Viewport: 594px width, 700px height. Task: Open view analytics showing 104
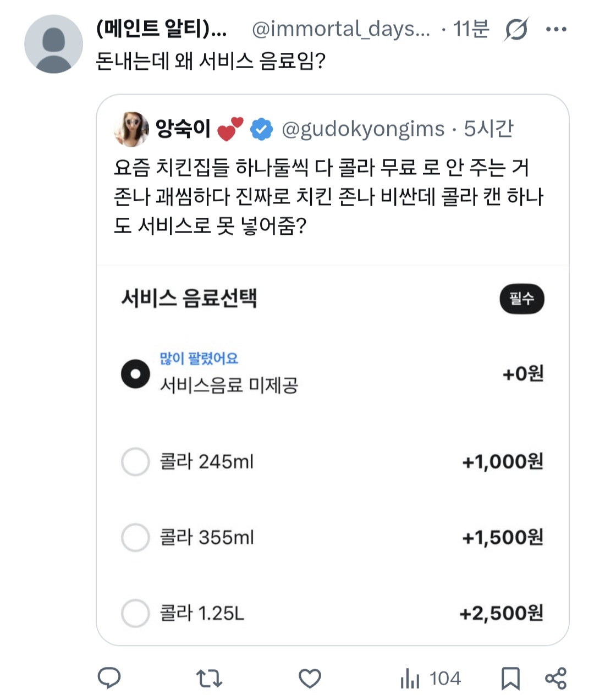430,679
